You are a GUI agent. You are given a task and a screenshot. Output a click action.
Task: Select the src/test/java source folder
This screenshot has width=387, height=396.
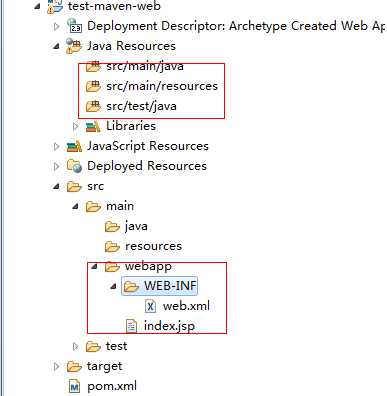(x=141, y=106)
